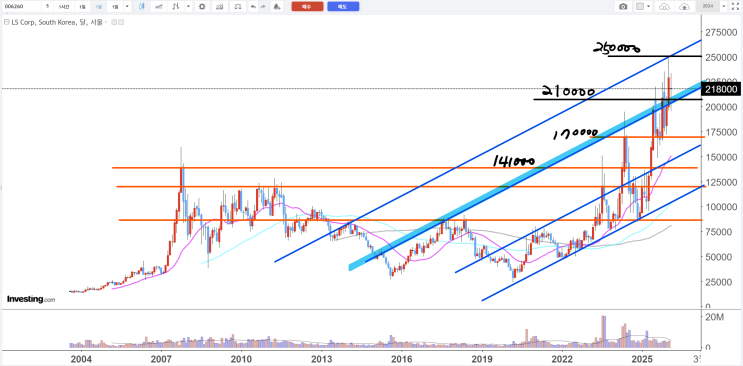Click the 175000 price axis value
The image size is (743, 366).
tap(721, 132)
